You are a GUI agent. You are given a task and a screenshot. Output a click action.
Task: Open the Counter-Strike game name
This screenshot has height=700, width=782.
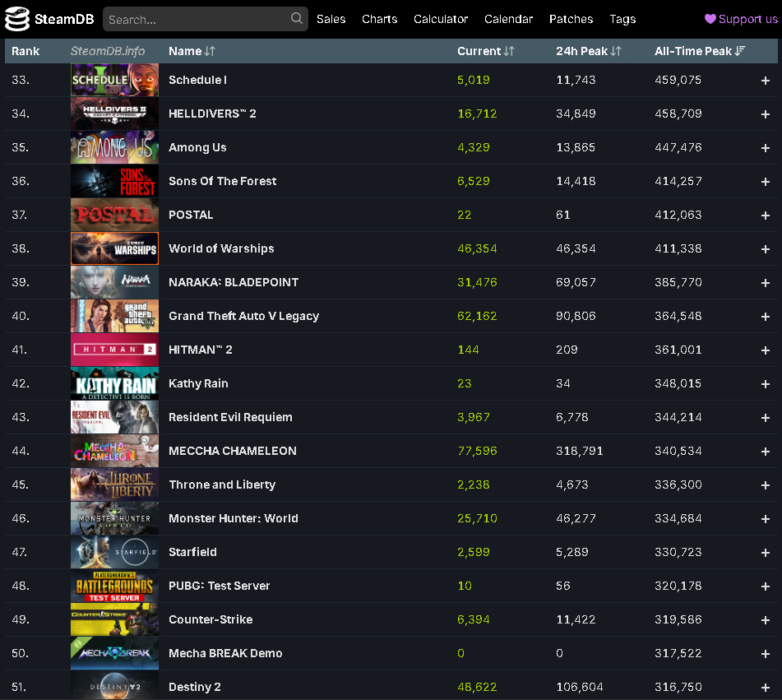tap(211, 619)
